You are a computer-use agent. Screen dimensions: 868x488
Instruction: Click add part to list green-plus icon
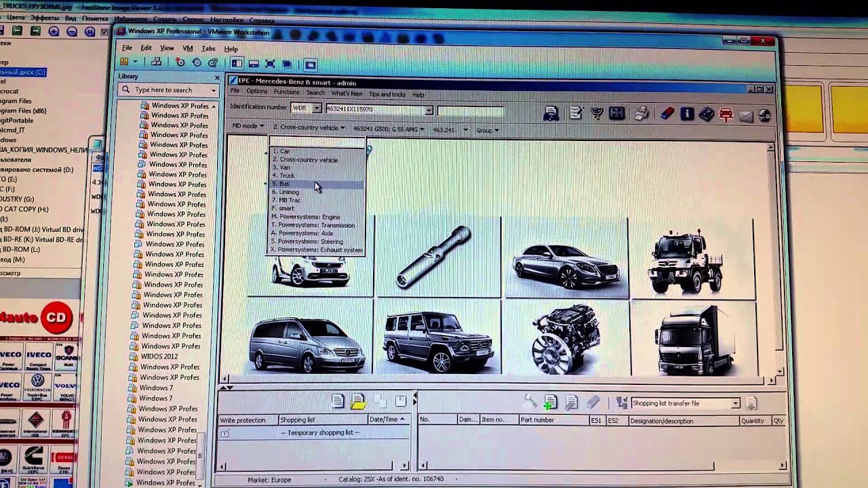click(550, 403)
